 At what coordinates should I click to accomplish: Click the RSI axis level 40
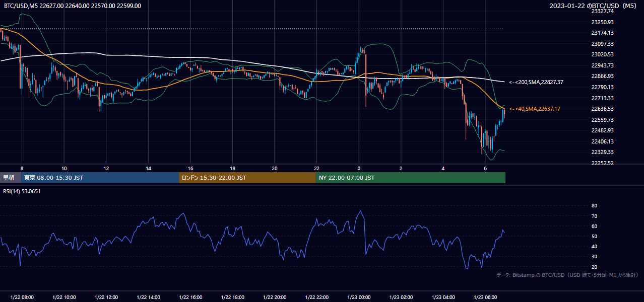[x=594, y=246]
